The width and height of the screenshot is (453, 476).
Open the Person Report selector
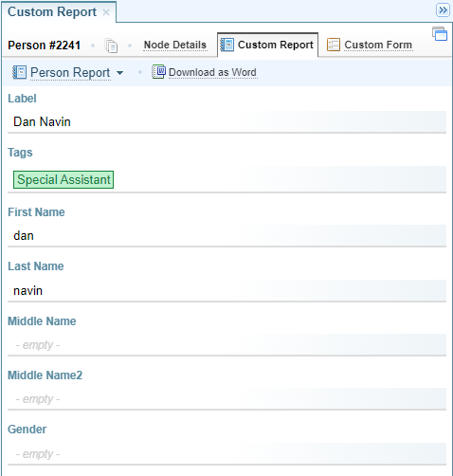[x=70, y=73]
